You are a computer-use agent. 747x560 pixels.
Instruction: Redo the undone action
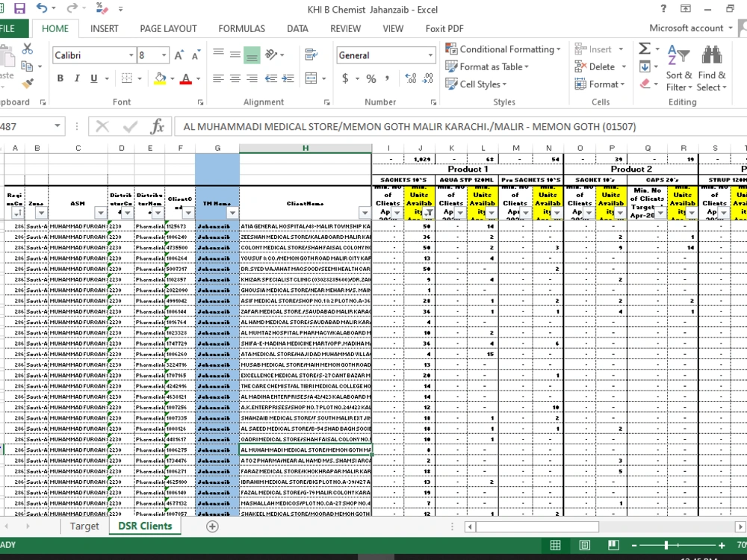72,8
